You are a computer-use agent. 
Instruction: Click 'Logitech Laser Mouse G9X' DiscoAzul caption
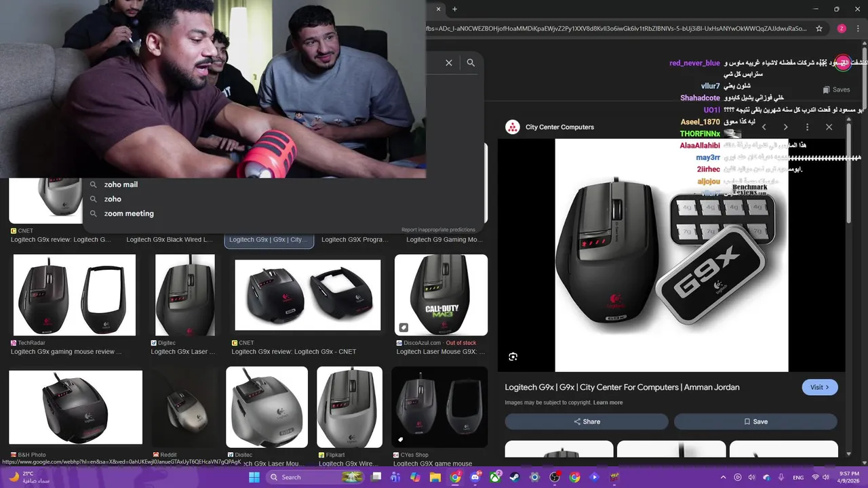pyautogui.click(x=441, y=352)
